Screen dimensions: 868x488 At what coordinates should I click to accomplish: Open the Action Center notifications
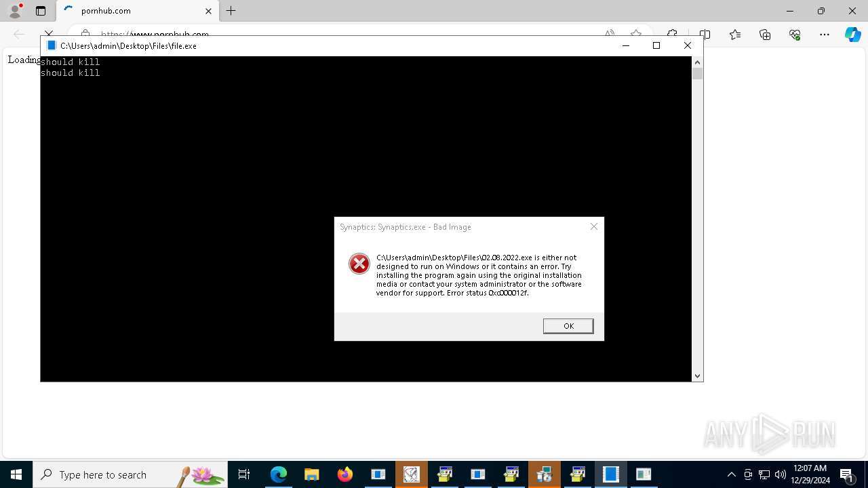pyautogui.click(x=848, y=474)
